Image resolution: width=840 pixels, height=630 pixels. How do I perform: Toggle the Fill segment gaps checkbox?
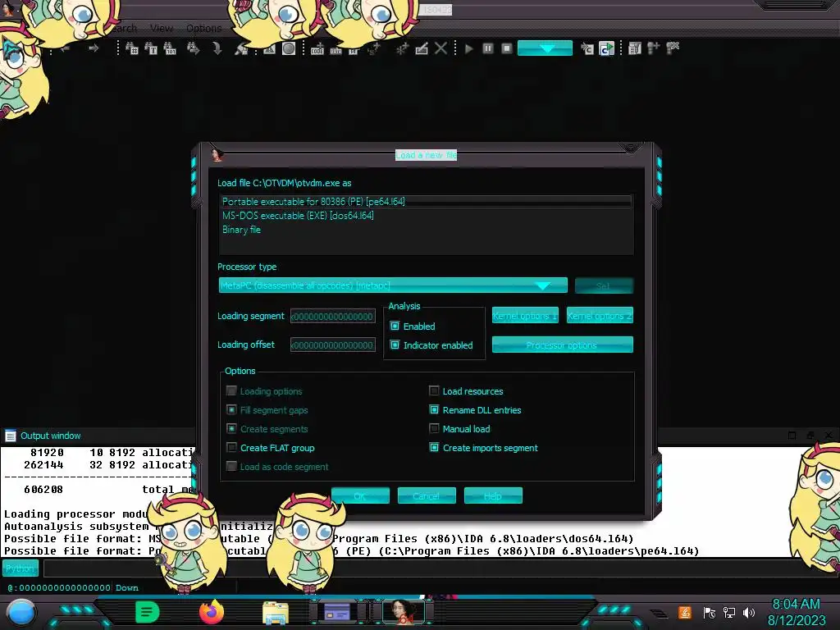click(231, 410)
